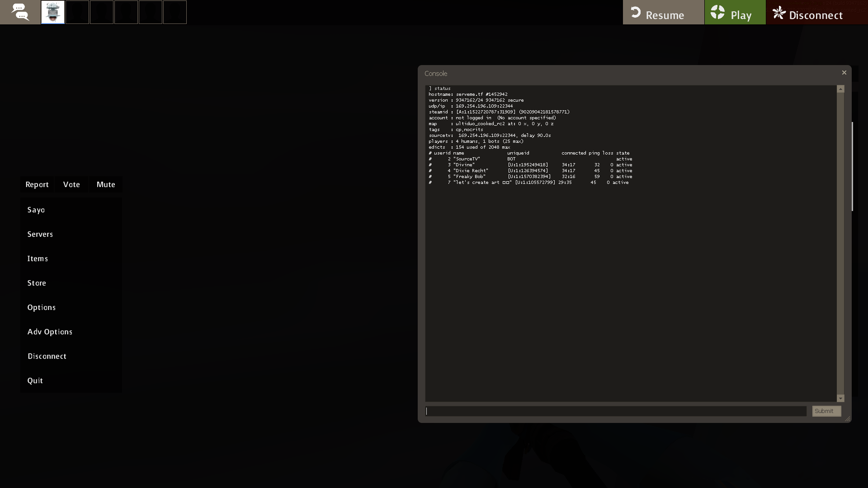The image size is (868, 488).
Task: Open the Mute players dialog
Action: (x=106, y=184)
